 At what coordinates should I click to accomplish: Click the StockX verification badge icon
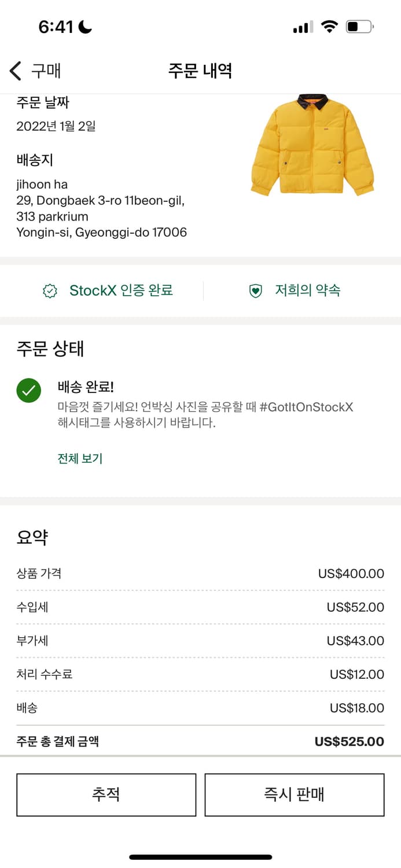[x=51, y=290]
